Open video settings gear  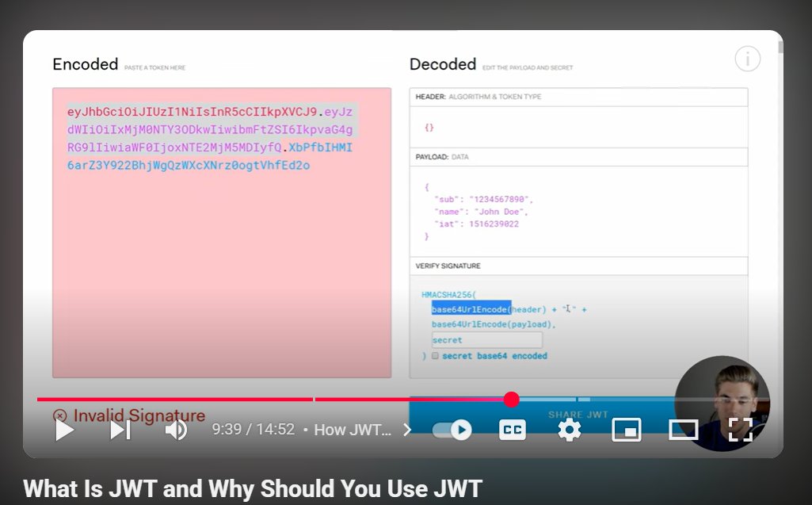[x=569, y=430]
